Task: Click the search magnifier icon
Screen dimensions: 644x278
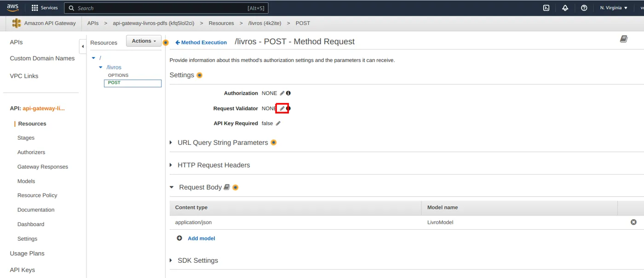Action: 71,8
